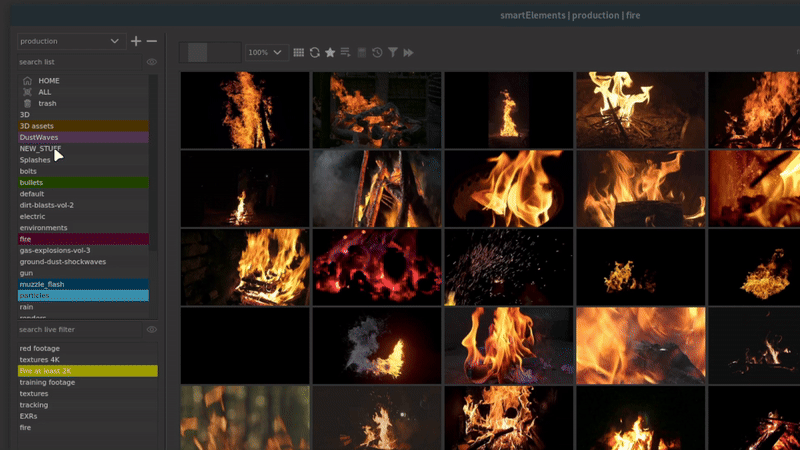The height and width of the screenshot is (450, 800).
Task: Toggle the search list eye icon
Action: [152, 62]
